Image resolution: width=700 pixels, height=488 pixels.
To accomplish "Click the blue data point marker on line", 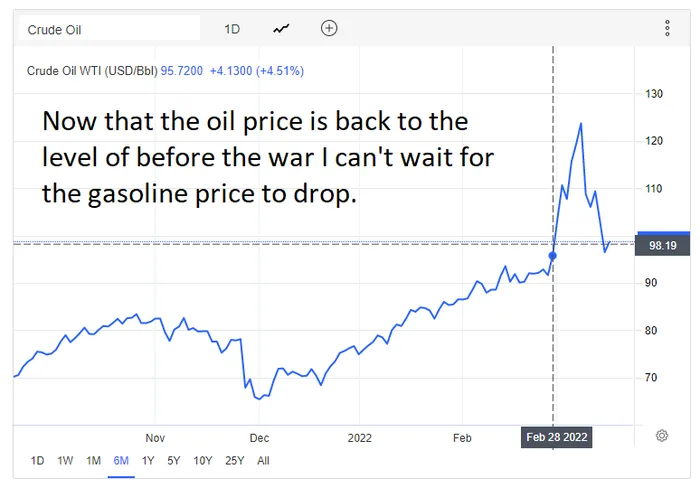I will [x=553, y=256].
